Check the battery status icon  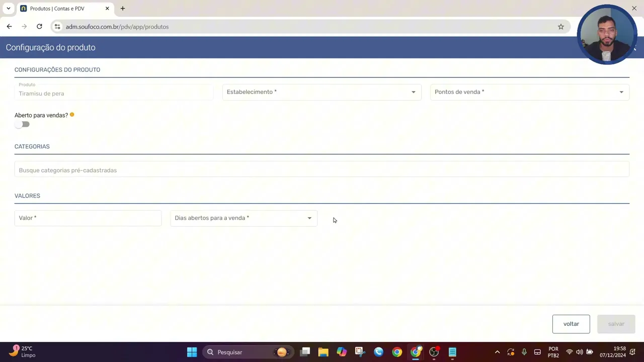point(590,352)
